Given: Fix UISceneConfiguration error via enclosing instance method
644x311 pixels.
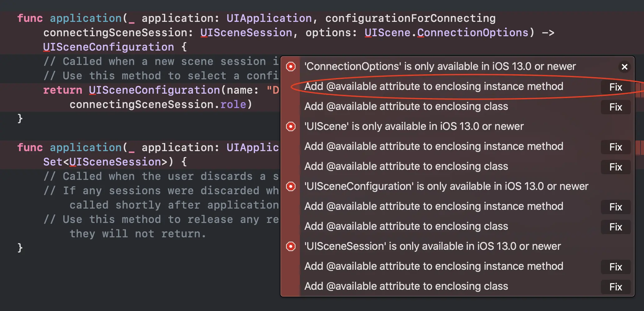Looking at the screenshot, I should tap(615, 207).
